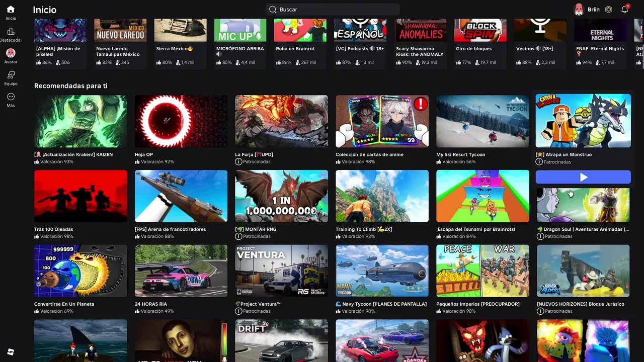Image resolution: width=644 pixels, height=362 pixels.
Task: Click thumbs-up icon under Tras 100 Oleadas
Action: point(37,236)
